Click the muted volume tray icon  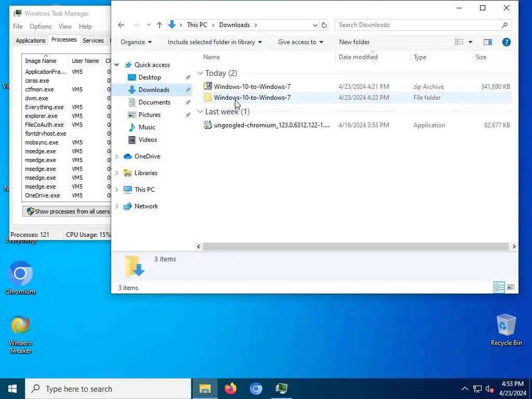489,389
